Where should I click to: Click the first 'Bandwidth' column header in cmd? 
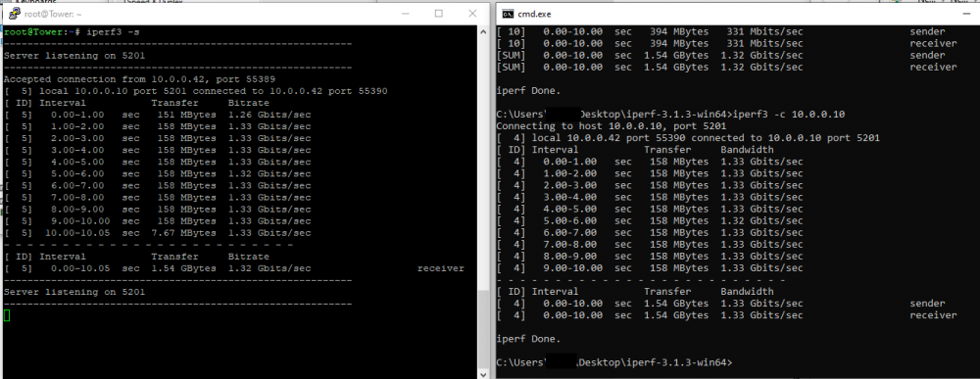click(747, 151)
